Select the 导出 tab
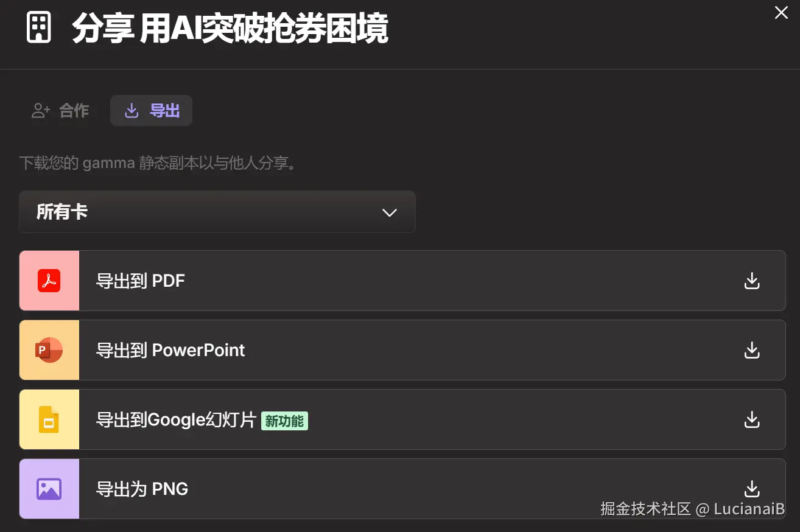 pos(151,111)
